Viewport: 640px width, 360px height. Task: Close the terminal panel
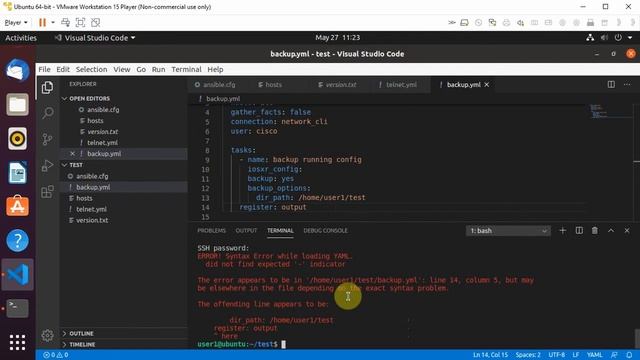pos(627,231)
